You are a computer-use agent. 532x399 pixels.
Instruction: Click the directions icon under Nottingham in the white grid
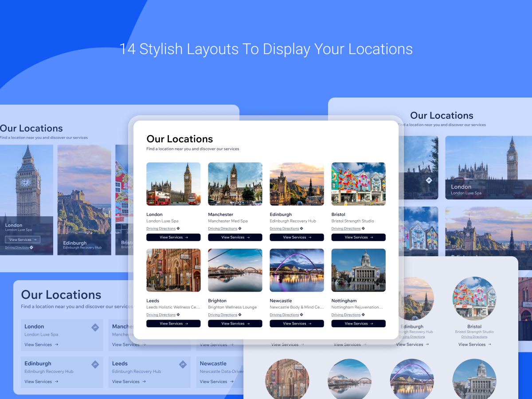coord(363,315)
